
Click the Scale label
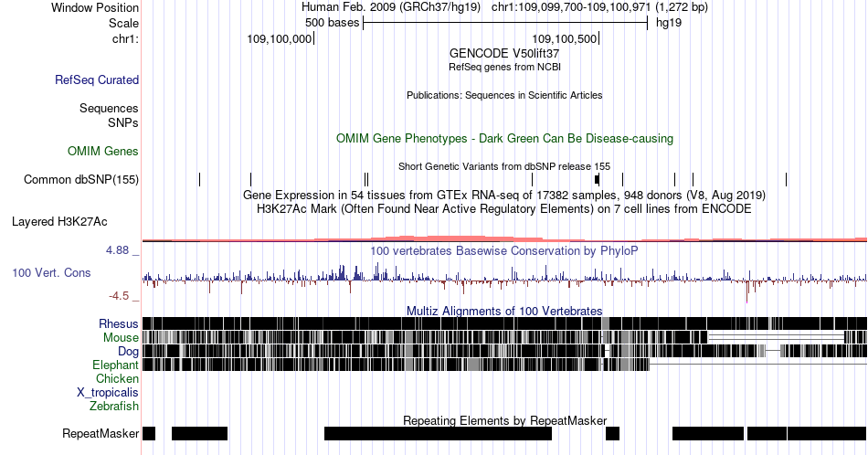123,23
